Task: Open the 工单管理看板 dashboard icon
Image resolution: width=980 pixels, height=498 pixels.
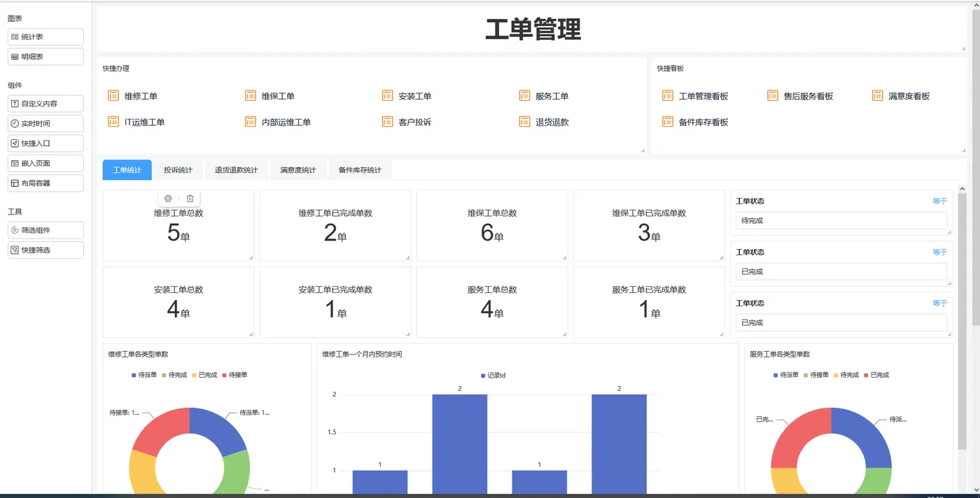Action: (x=667, y=95)
